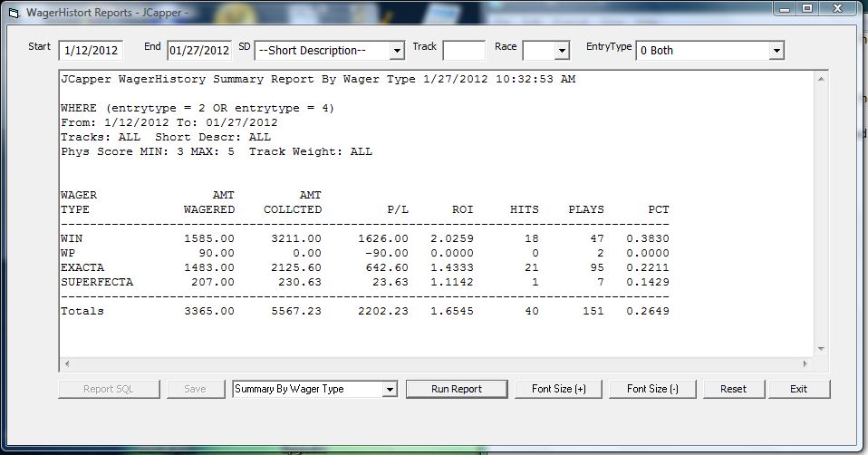Increase font with Font Size (+)
This screenshot has height=455, width=868.
click(558, 389)
